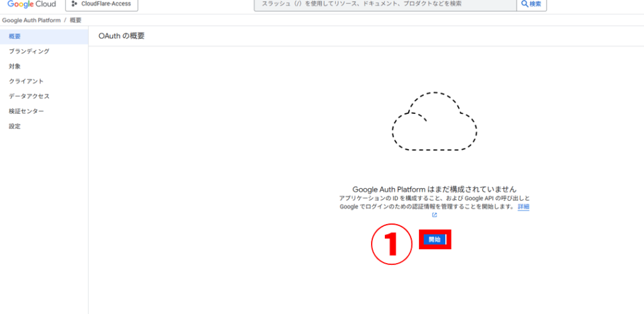Click the blue 開始 button
The image size is (644, 314).
[x=435, y=240]
